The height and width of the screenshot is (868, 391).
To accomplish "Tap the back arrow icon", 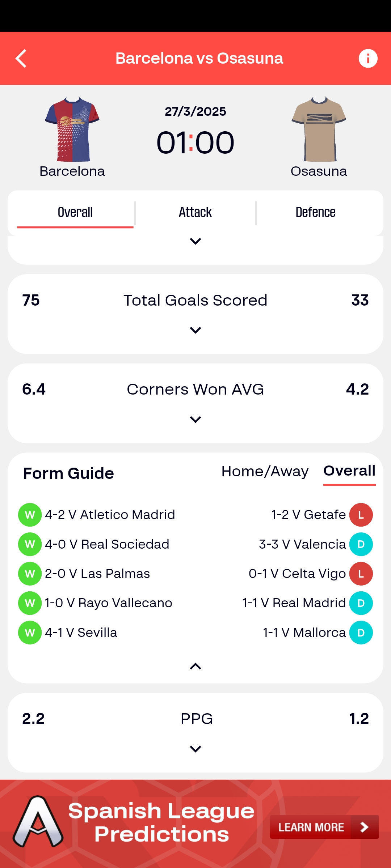I will coord(21,59).
